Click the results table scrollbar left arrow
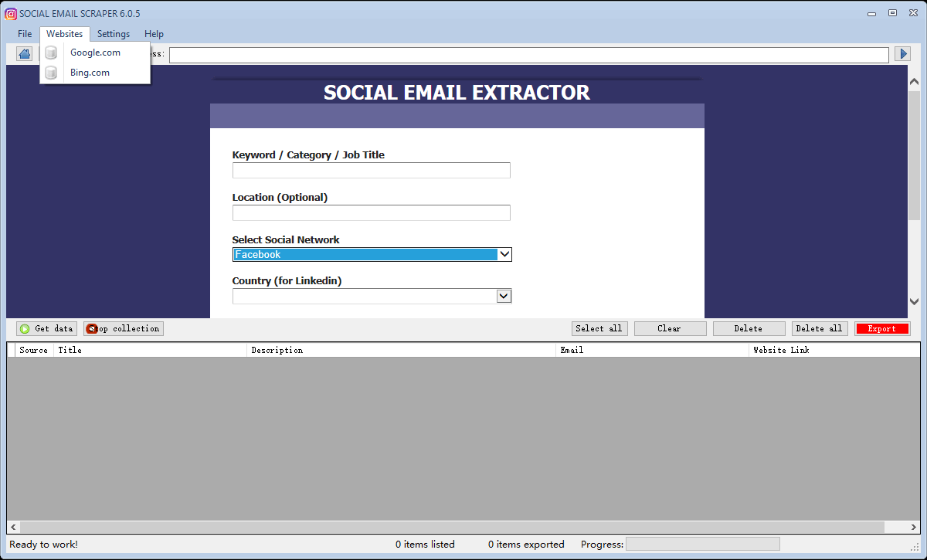Screen dimensions: 927x560 (x=13, y=527)
